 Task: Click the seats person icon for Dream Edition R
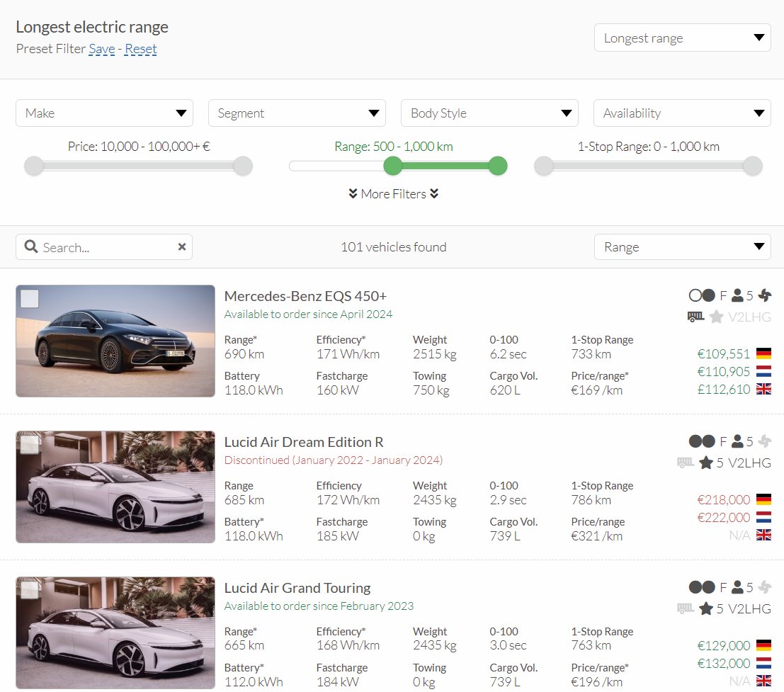coord(737,441)
